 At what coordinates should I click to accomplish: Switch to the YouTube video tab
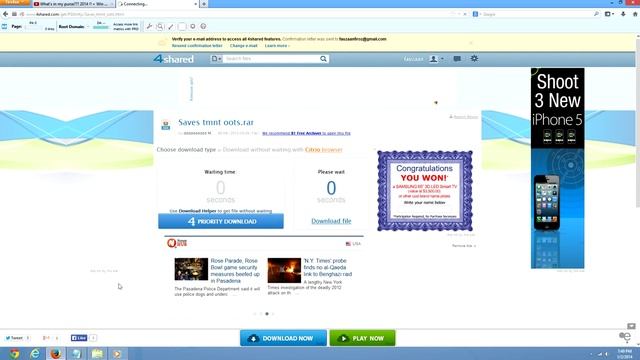point(73,4)
